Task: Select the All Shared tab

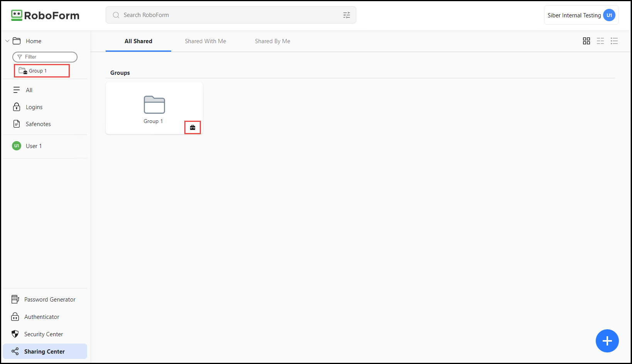Action: click(138, 41)
